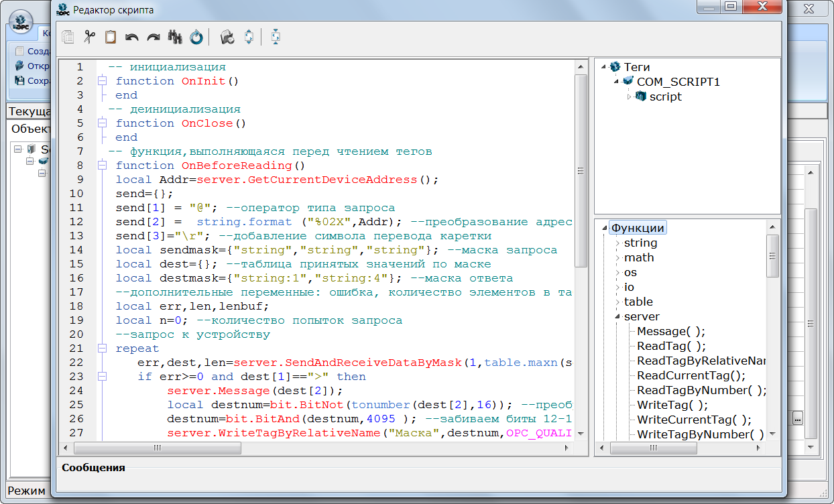Select COM_SCRIPT1 in the tags tree
This screenshot has width=834, height=504.
pos(678,82)
